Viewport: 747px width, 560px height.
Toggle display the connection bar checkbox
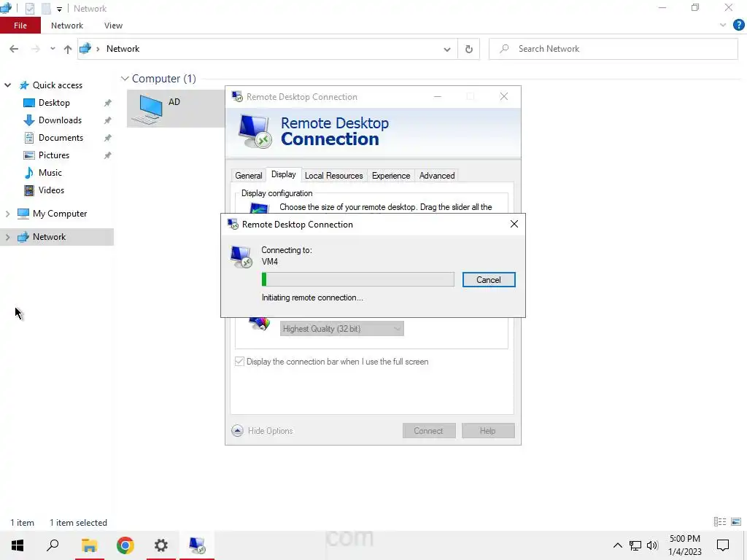pos(239,362)
